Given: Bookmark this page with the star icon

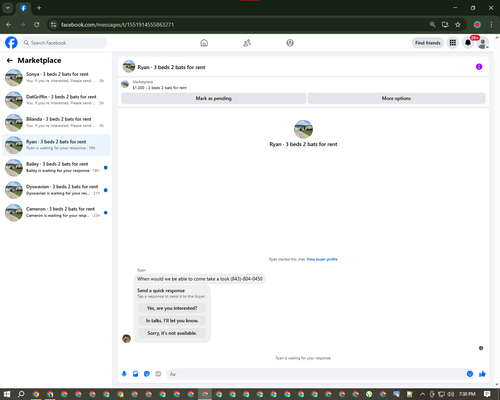Looking at the screenshot, I should click(458, 25).
